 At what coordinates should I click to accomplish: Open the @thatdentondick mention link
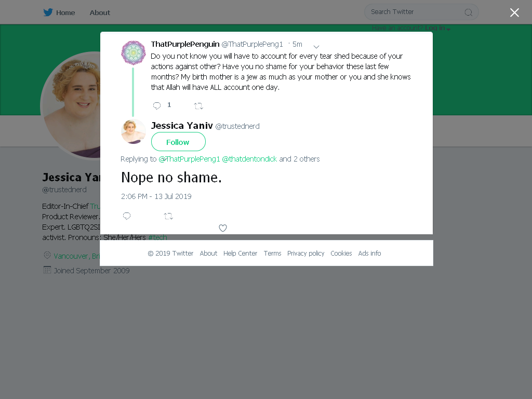249,159
